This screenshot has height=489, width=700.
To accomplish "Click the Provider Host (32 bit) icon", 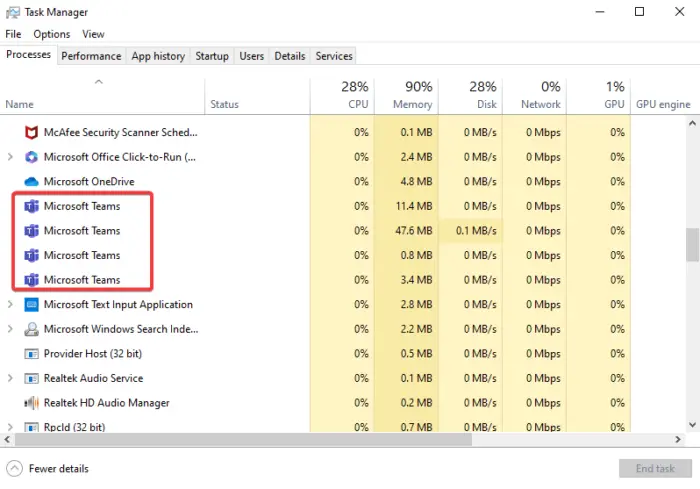I will (x=31, y=354).
